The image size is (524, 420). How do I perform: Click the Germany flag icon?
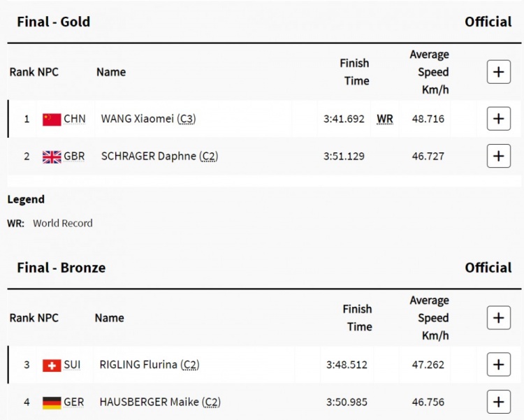point(52,403)
